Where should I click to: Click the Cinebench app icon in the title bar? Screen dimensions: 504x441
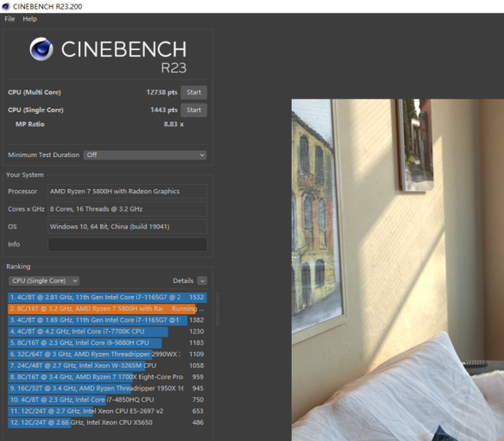click(x=6, y=6)
